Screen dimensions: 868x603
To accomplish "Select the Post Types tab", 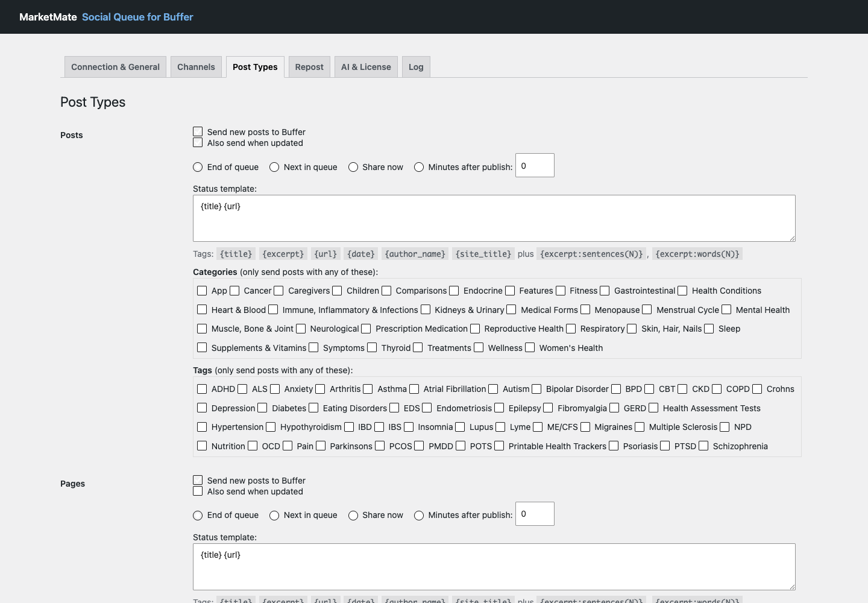I will tap(255, 67).
